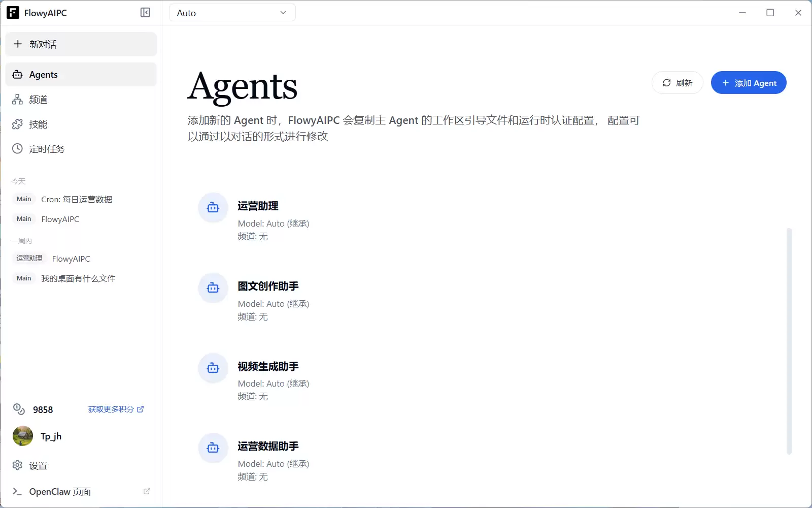Collapse the sidebar with the panel icon
812x508 pixels.
145,13
